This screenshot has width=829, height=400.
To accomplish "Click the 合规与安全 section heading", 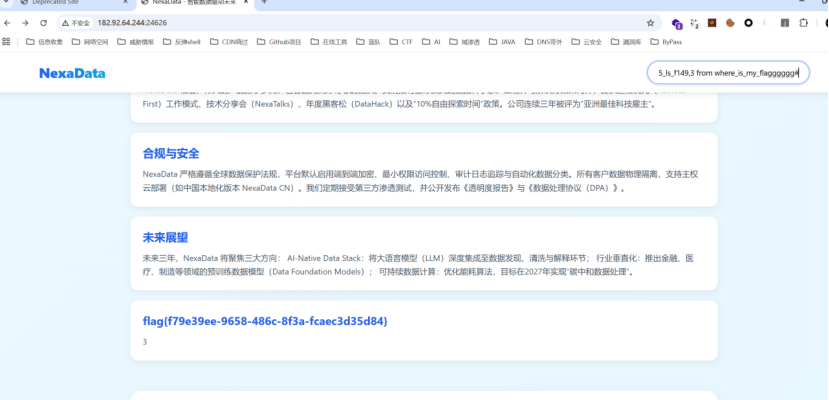I will [171, 153].
